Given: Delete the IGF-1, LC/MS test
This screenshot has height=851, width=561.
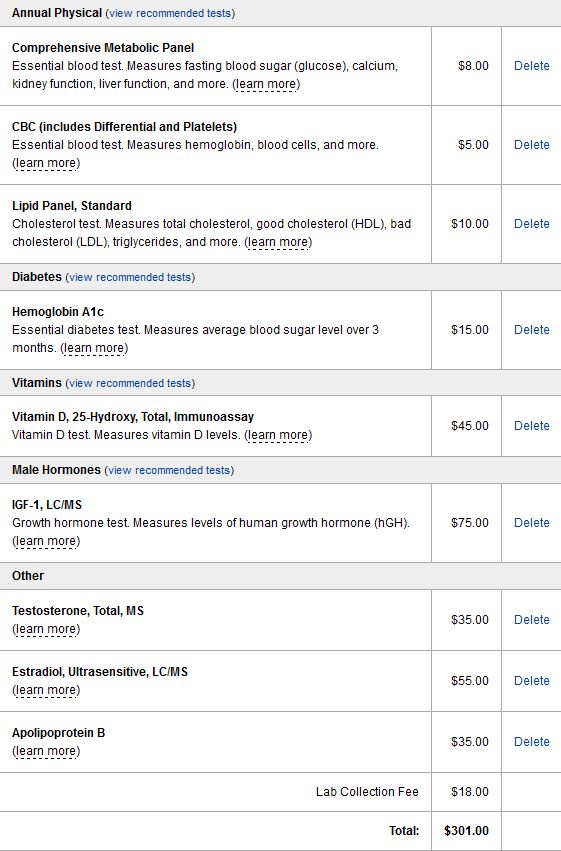Looking at the screenshot, I should pos(532,523).
